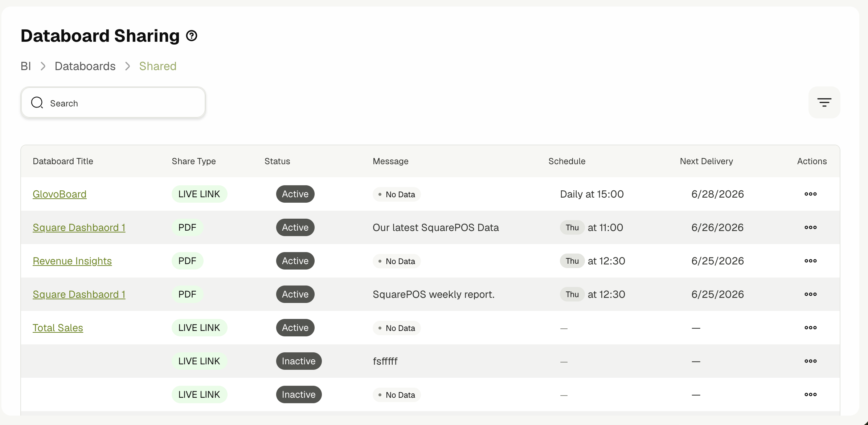Click LIVE LINK badge in Total Sales row
This screenshot has height=425, width=868.
pos(199,328)
